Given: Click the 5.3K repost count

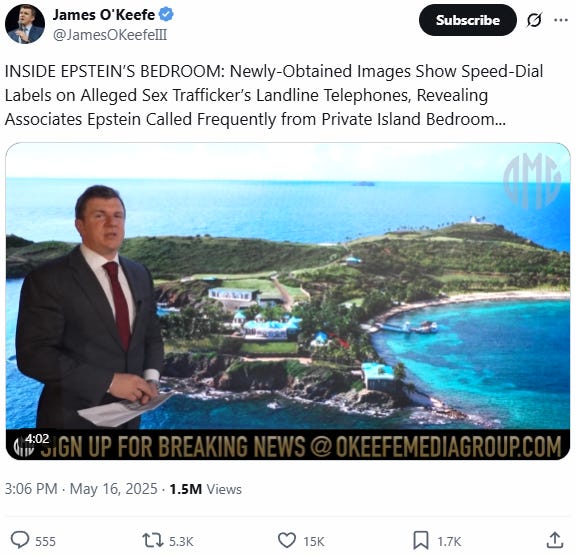Looking at the screenshot, I should 181,542.
